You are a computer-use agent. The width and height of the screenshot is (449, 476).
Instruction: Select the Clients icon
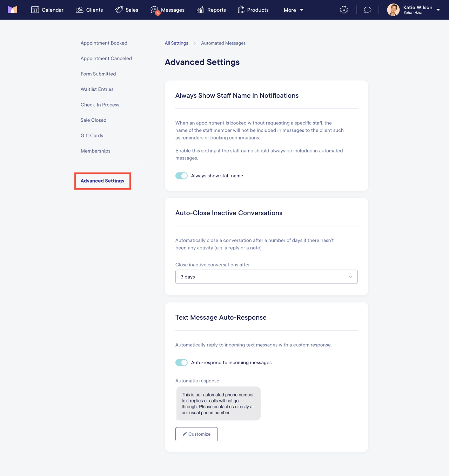click(79, 10)
